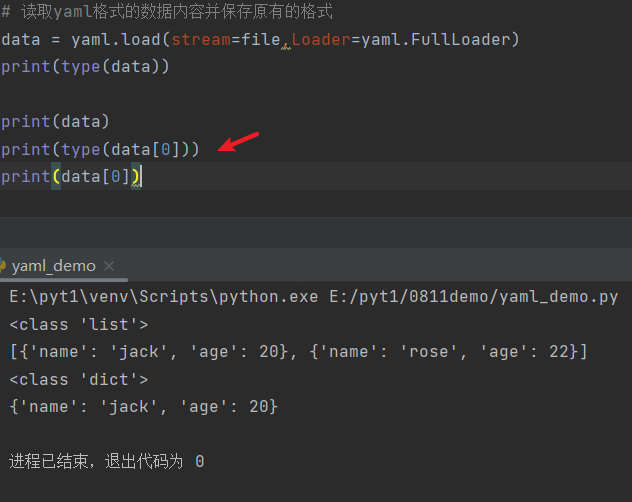The height and width of the screenshot is (502, 632).
Task: Click the <class 'dict'> output line
Action: pos(78,379)
